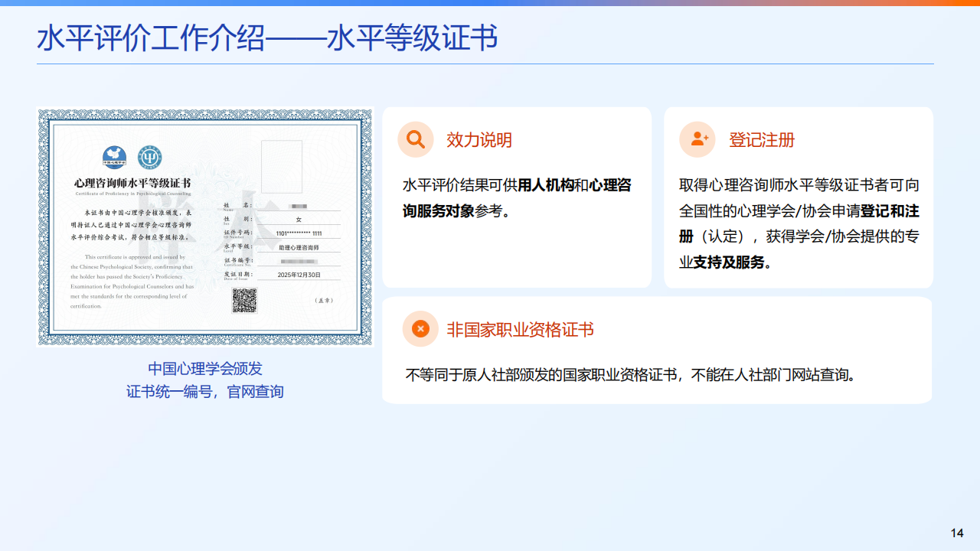
Task: Click the orange X circle icon beside 非国家职业资格证书
Action: coord(419,329)
